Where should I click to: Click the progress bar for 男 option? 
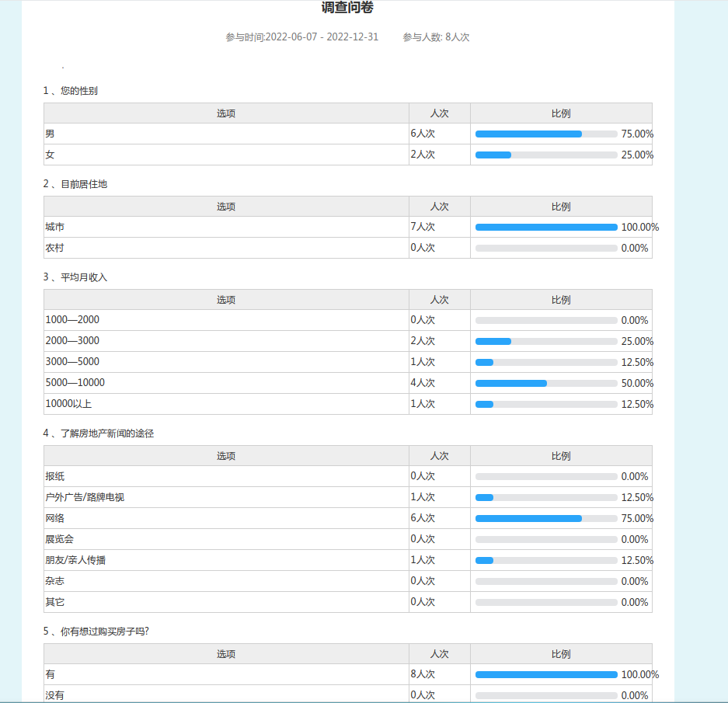tap(545, 134)
